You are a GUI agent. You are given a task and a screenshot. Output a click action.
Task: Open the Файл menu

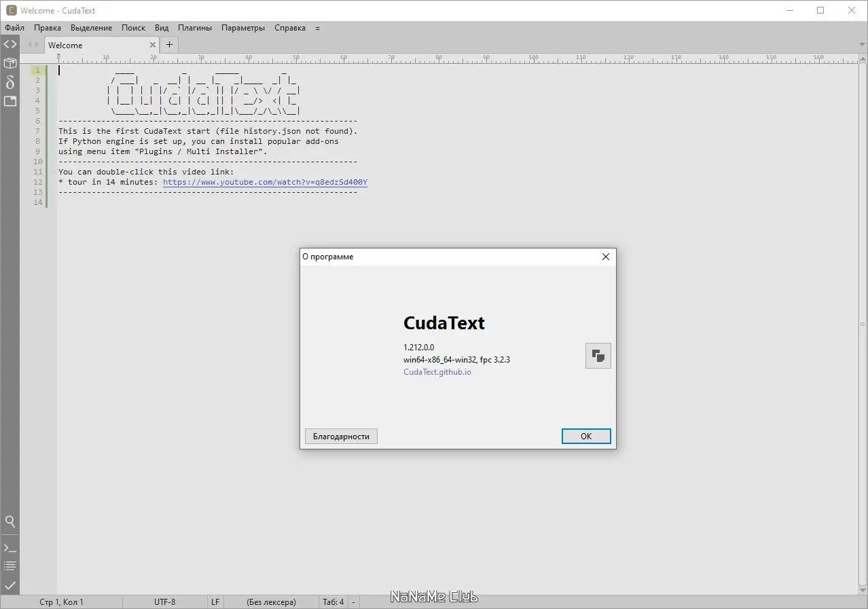point(14,28)
